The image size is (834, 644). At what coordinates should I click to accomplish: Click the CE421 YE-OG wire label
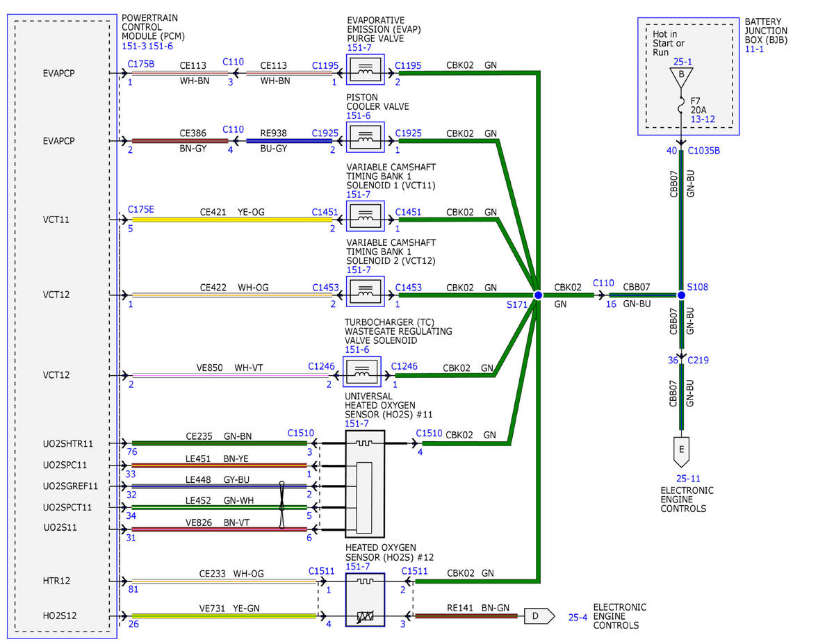pos(232,212)
